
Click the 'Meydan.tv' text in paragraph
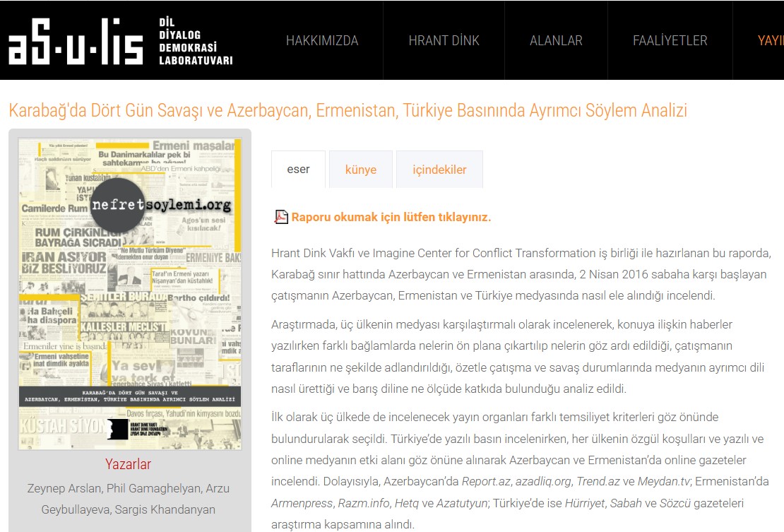pyautogui.click(x=663, y=482)
